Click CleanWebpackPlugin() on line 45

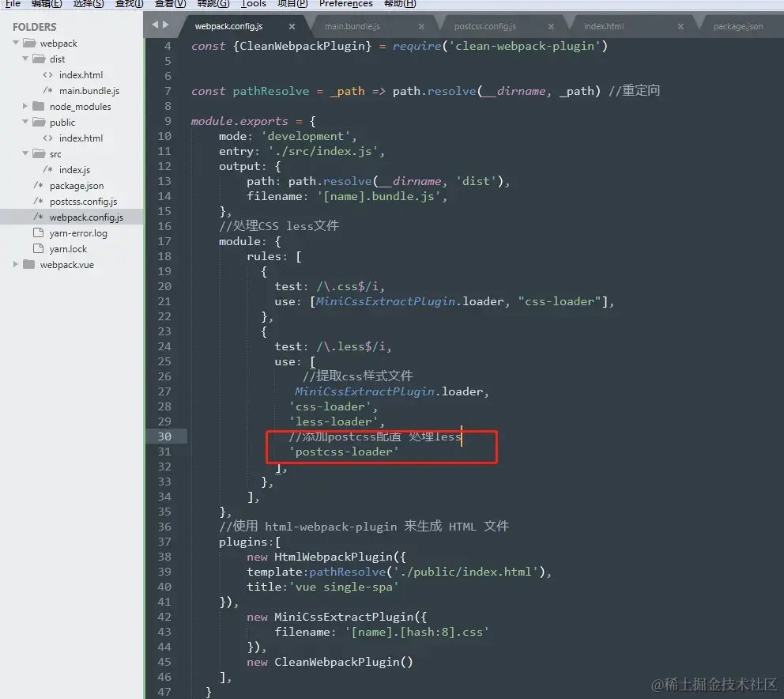pyautogui.click(x=344, y=662)
